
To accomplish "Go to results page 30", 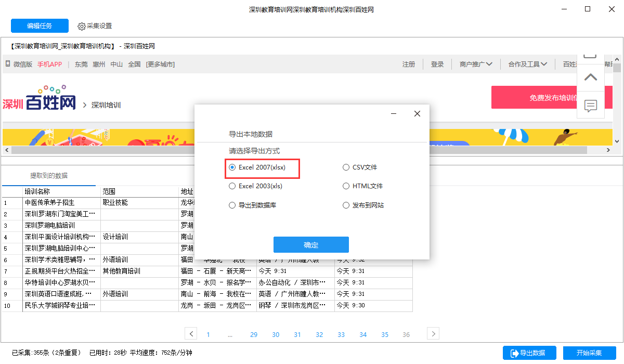I will pos(276,334).
